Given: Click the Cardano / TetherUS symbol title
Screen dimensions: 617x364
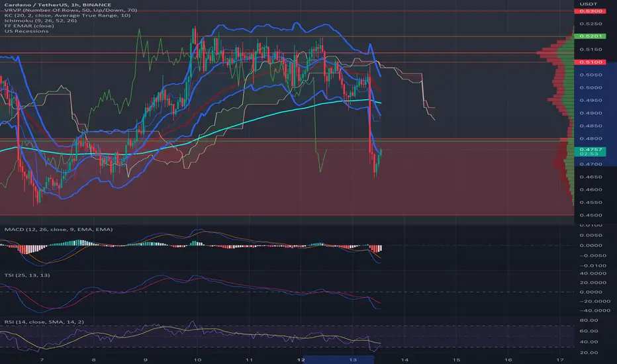Looking at the screenshot, I should point(58,5).
